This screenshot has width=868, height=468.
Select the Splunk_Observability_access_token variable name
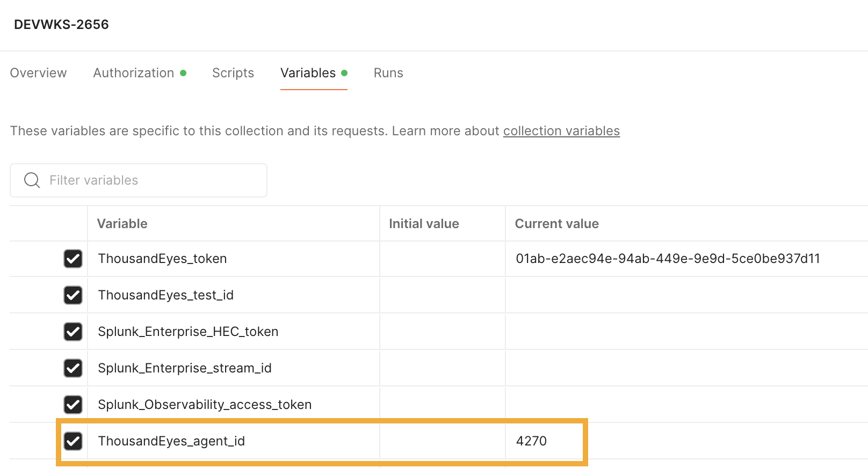click(205, 405)
